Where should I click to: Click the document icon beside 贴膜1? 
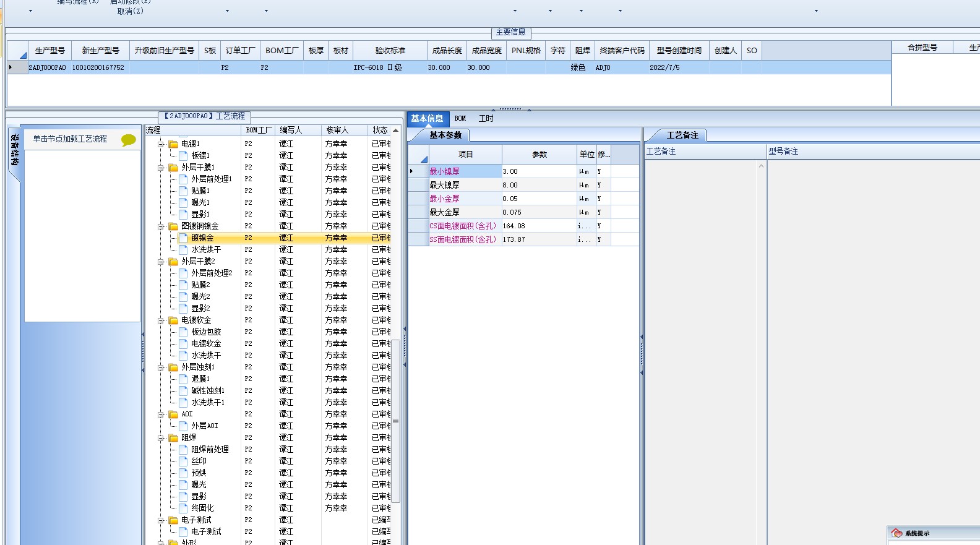(183, 191)
